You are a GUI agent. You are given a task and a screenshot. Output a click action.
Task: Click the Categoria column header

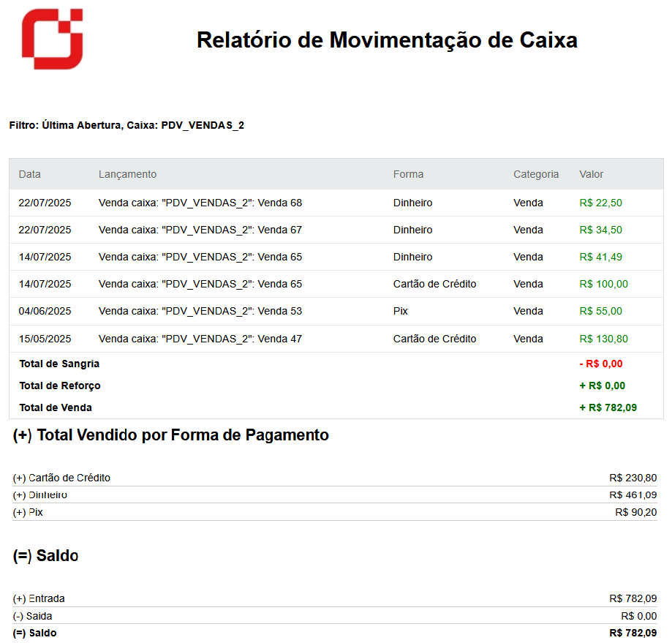(535, 174)
